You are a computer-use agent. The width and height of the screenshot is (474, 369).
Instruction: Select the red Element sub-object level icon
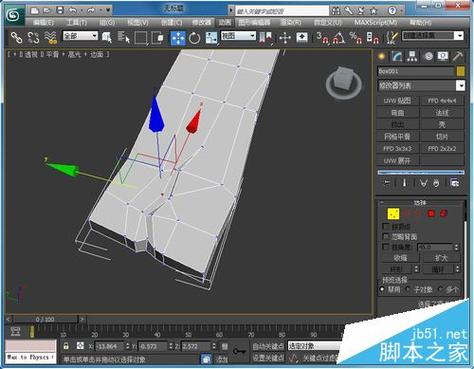click(443, 213)
